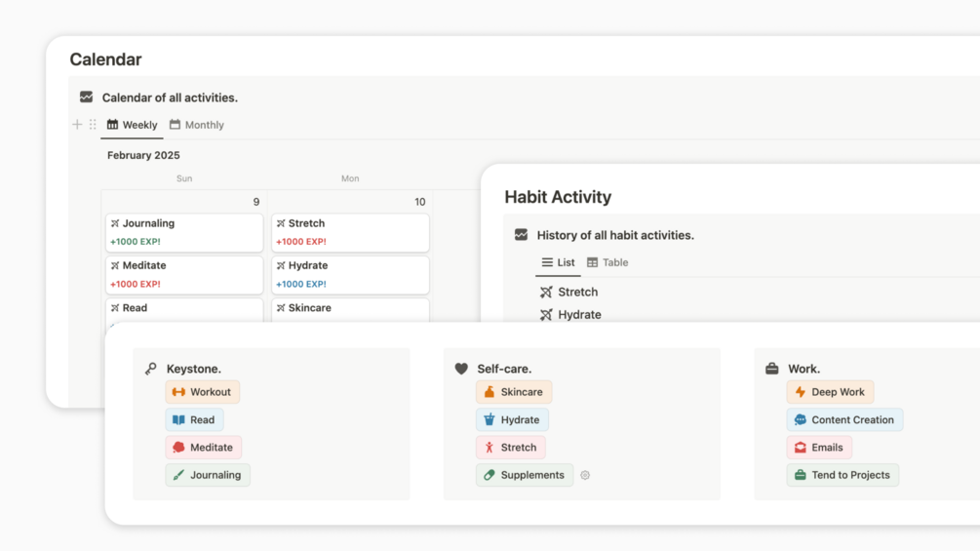980x551 pixels.
Task: Click the date number 10 in calendar
Action: (420, 202)
